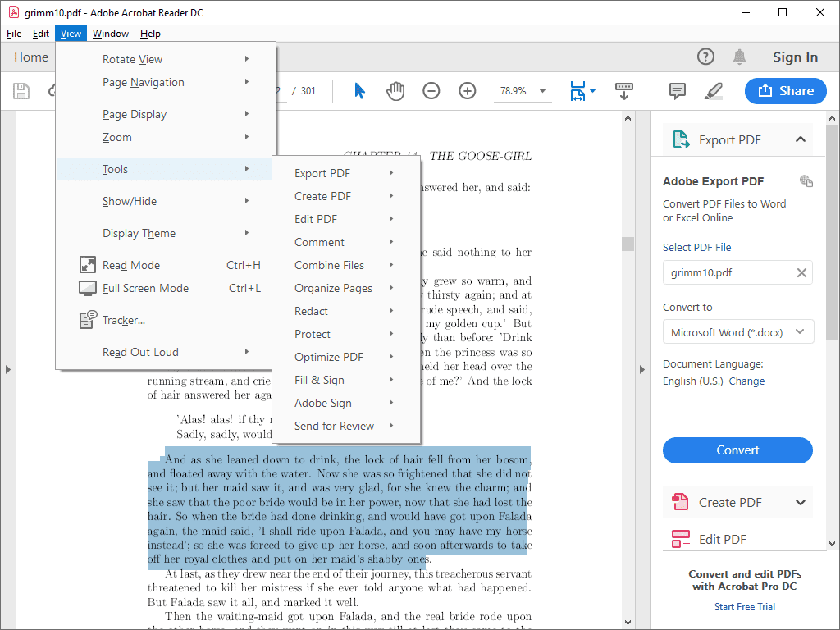
Task: Open the Help menu
Action: (x=151, y=33)
